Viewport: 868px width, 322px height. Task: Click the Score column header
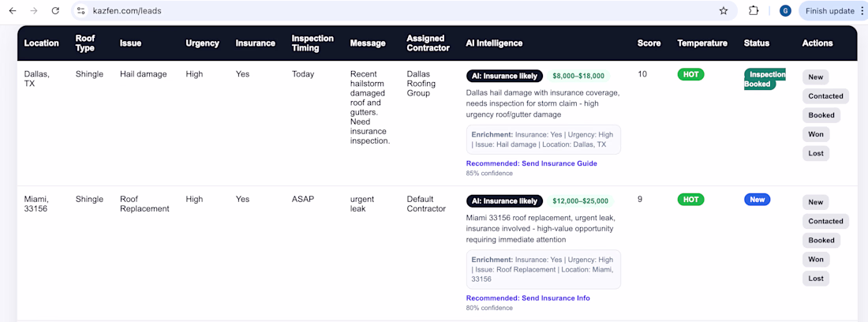(x=649, y=43)
